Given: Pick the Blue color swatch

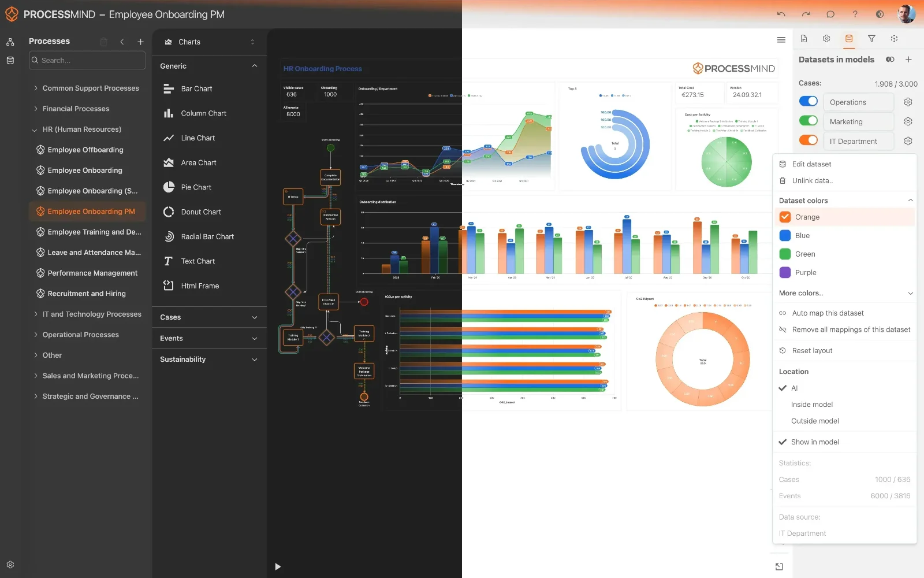Looking at the screenshot, I should click(x=785, y=235).
